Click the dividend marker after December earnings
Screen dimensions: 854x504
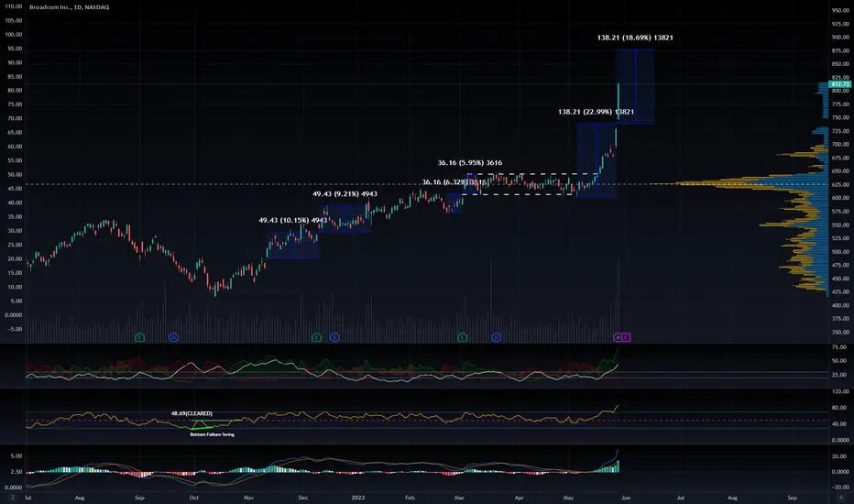334,337
